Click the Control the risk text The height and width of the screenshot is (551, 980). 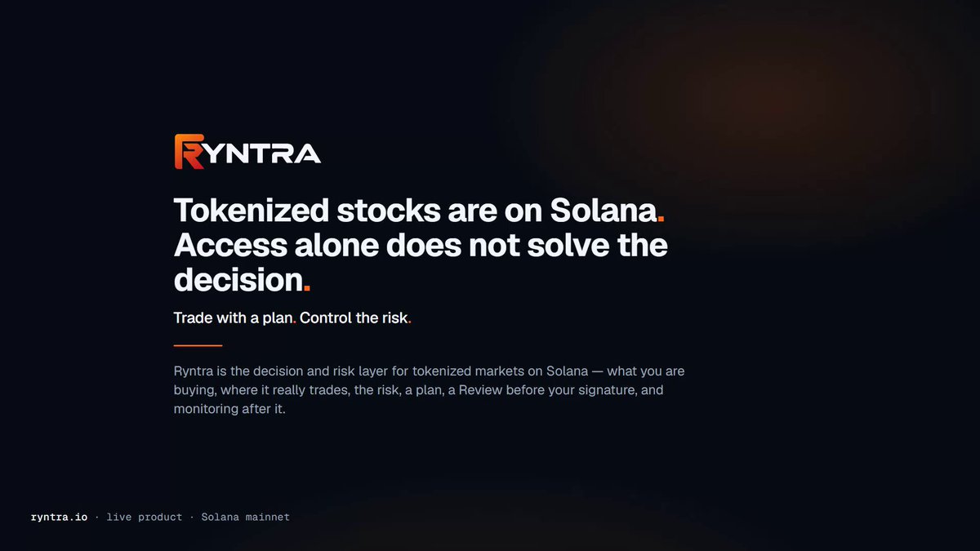(353, 318)
